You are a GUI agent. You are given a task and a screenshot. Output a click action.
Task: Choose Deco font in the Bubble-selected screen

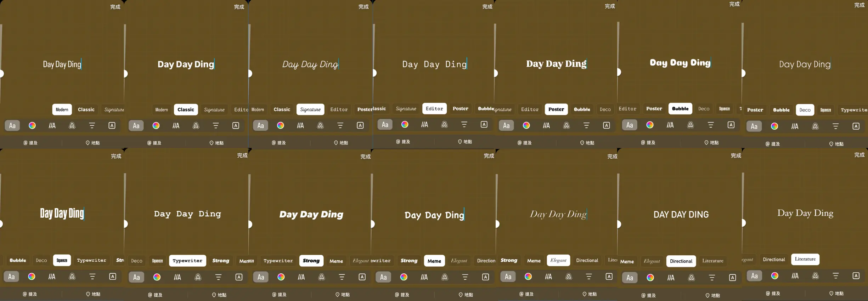[x=704, y=109]
